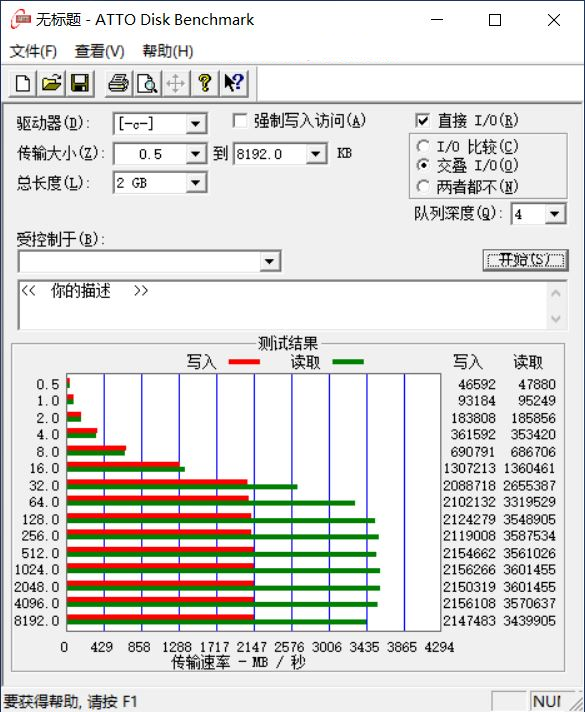Expand the 总长度 2 GB dropdown
This screenshot has width=585, height=712.
[x=196, y=183]
